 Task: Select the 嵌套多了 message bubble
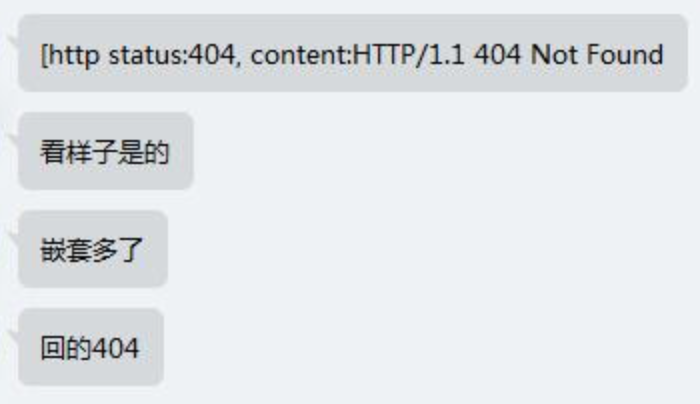[x=93, y=249]
